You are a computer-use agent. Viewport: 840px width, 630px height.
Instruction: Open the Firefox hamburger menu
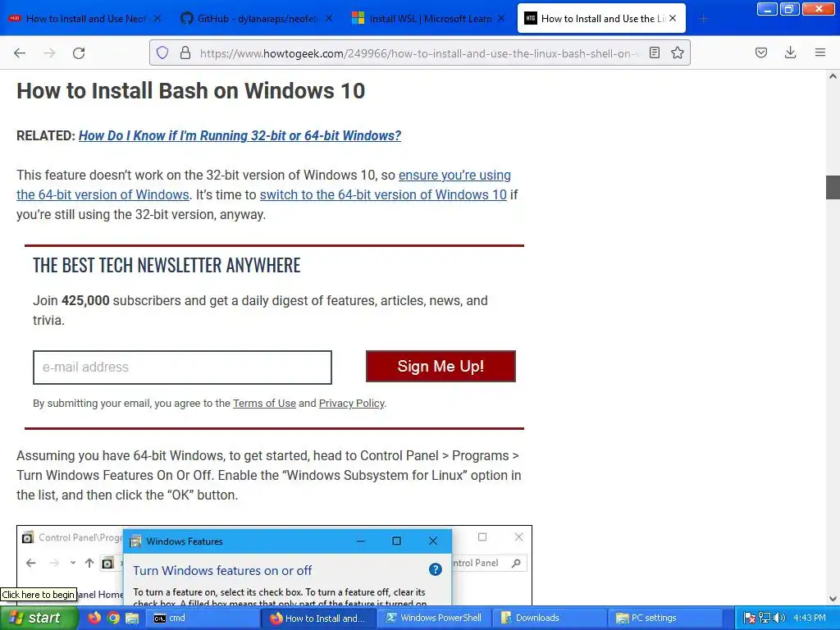point(819,52)
